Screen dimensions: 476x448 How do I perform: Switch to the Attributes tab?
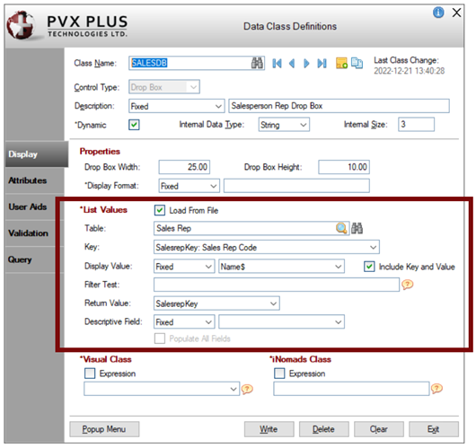pos(28,180)
